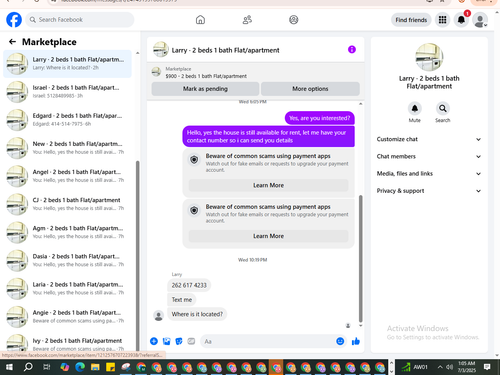Image resolution: width=500 pixels, height=375 pixels.
Task: Click the large listing thumbnail in right panel
Action: 429,57
